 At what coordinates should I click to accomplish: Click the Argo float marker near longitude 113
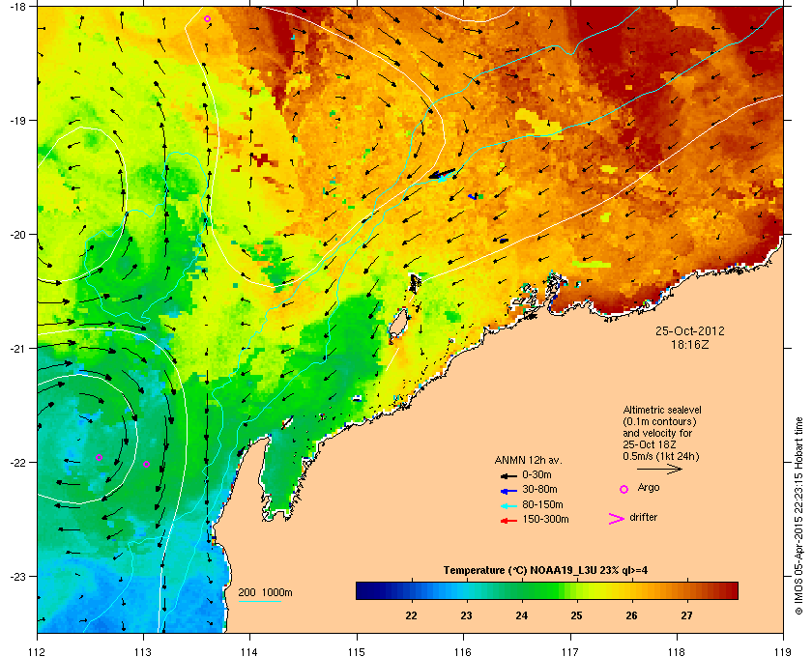(147, 464)
